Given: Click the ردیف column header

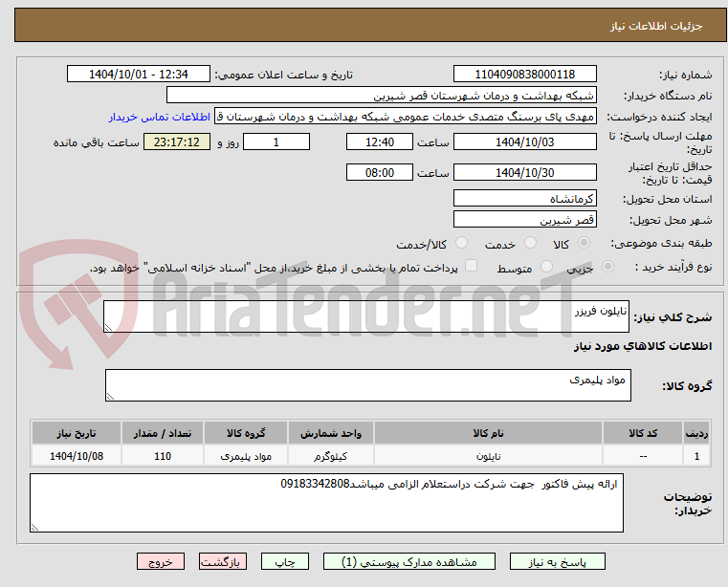Looking at the screenshot, I should click(x=696, y=433).
